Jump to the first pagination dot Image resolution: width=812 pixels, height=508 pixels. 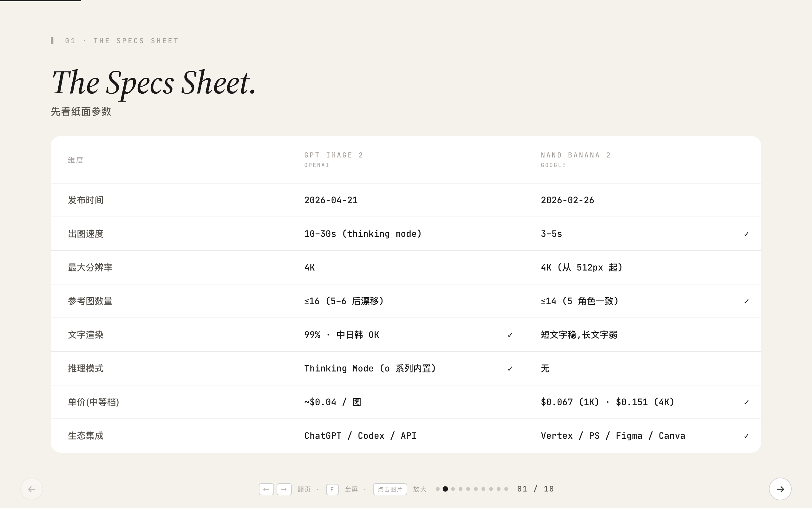(437, 489)
